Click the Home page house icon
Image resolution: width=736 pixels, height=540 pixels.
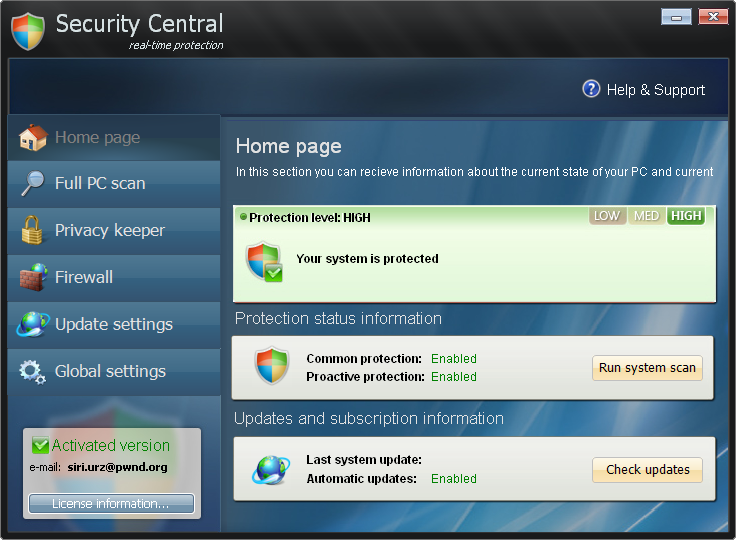[33, 138]
